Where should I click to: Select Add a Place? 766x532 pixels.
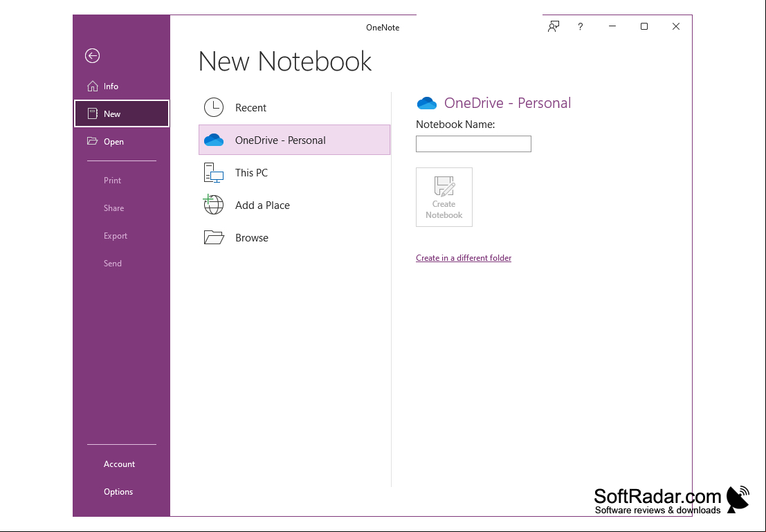(295, 205)
